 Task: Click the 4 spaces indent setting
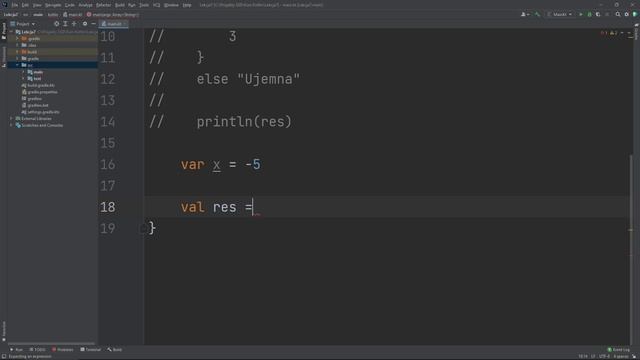click(x=620, y=357)
